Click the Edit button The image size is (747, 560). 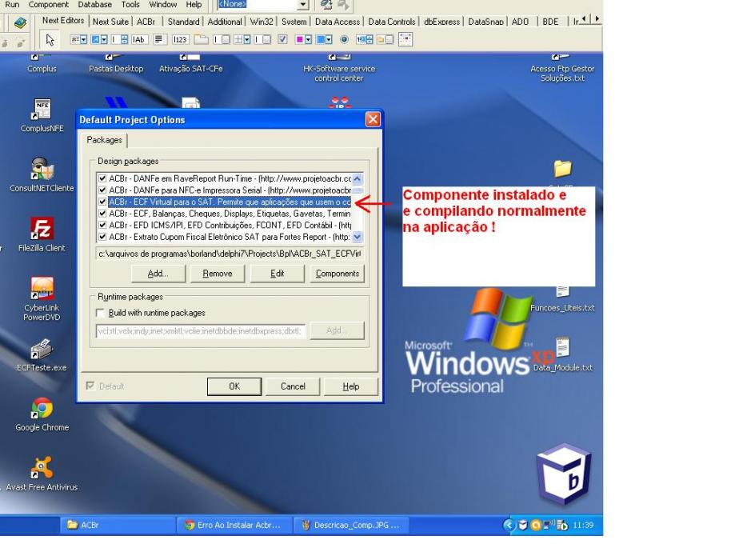(x=278, y=274)
